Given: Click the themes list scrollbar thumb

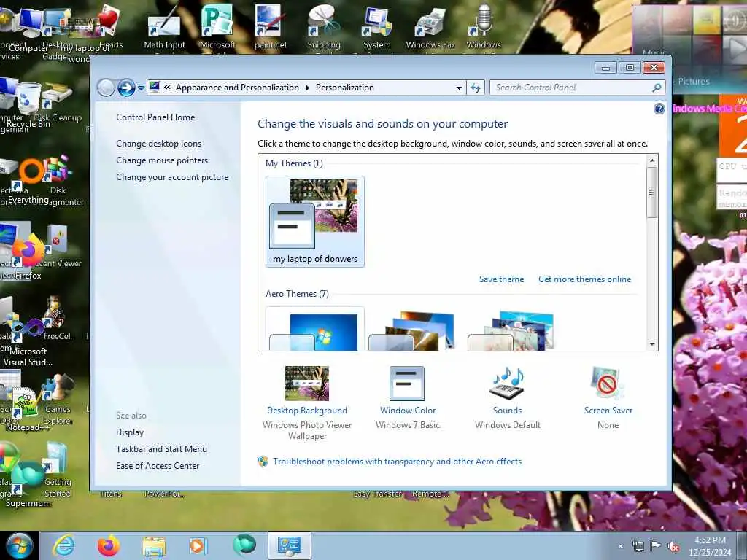Looking at the screenshot, I should (651, 192).
